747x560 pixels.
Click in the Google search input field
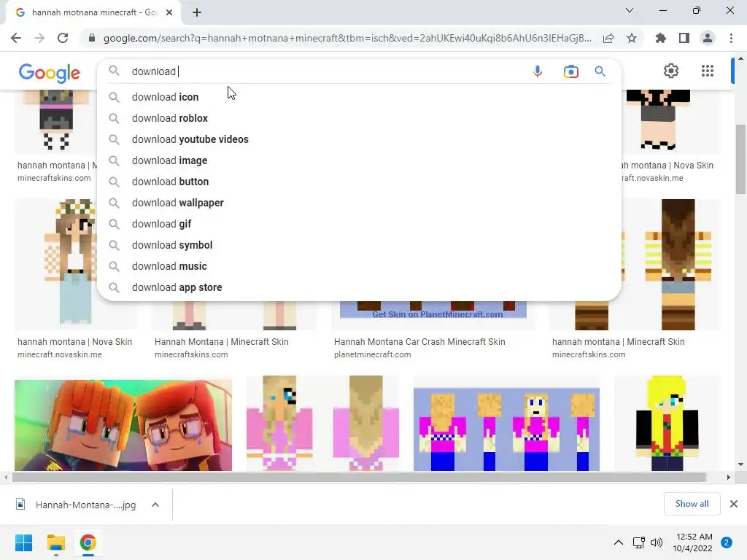coord(326,71)
